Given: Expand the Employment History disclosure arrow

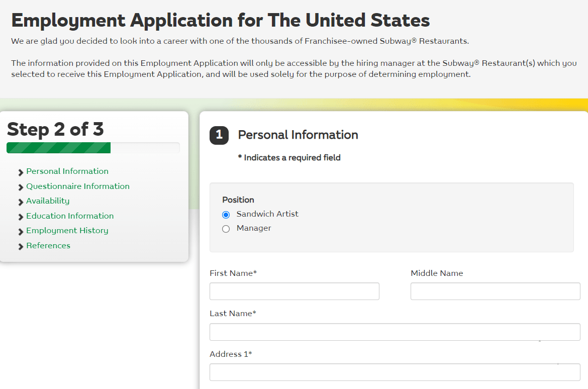Looking at the screenshot, I should click(x=20, y=231).
